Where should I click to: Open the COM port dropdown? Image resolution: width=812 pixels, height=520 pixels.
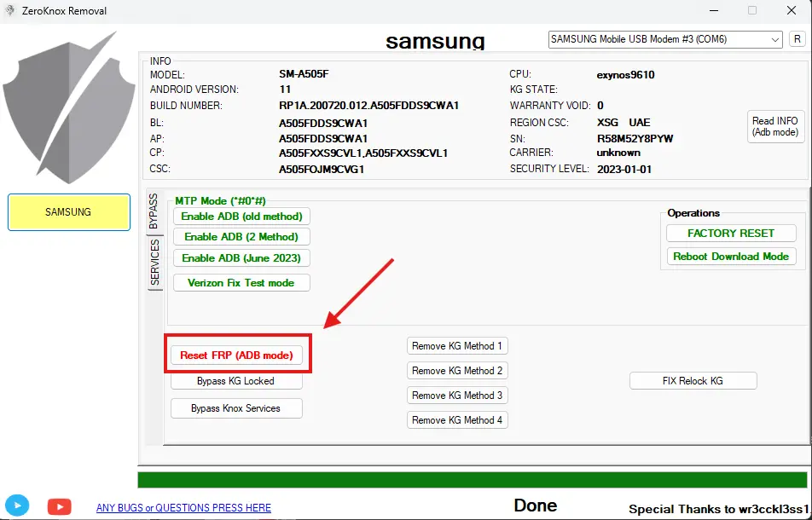[x=665, y=39]
